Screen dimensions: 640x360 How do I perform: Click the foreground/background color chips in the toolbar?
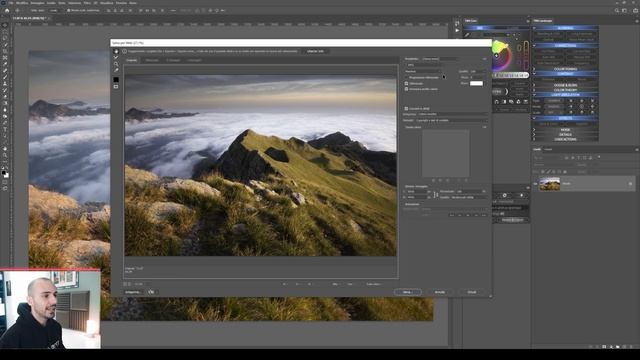pyautogui.click(x=5, y=174)
